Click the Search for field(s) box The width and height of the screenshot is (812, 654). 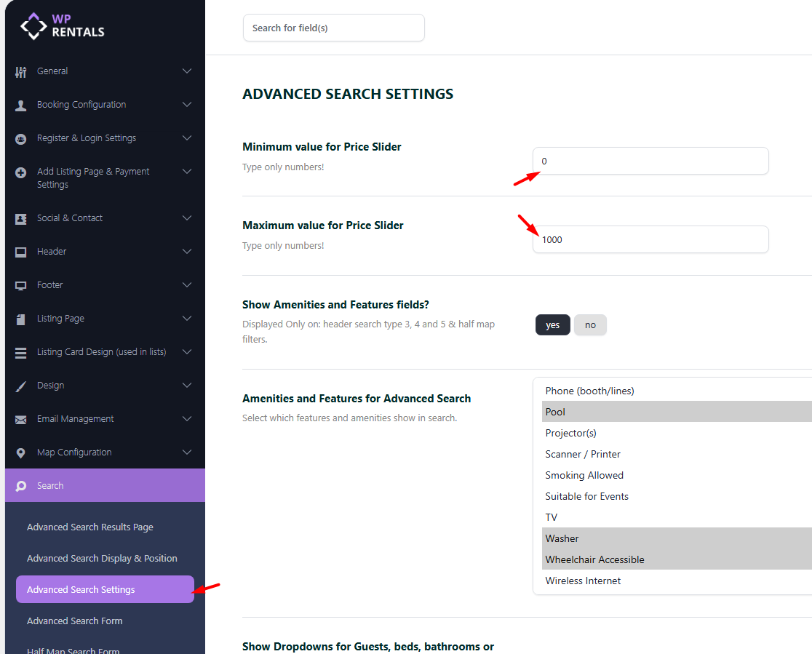[333, 28]
